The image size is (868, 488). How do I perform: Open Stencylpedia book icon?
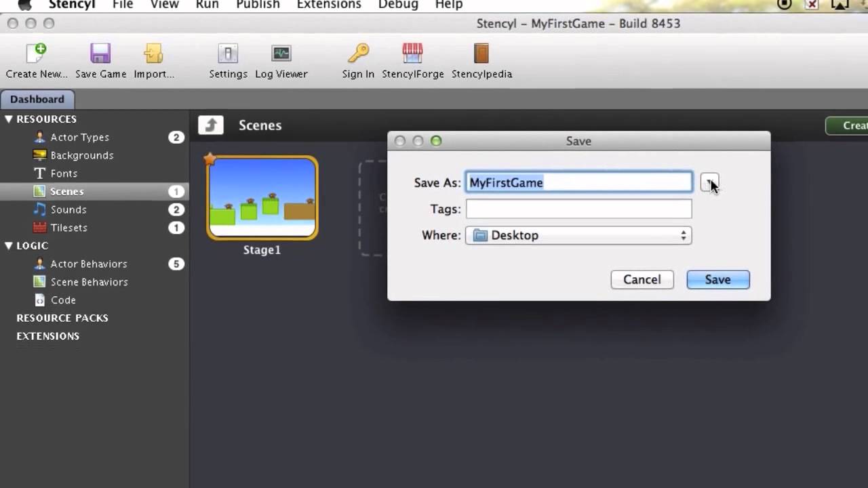(481, 54)
